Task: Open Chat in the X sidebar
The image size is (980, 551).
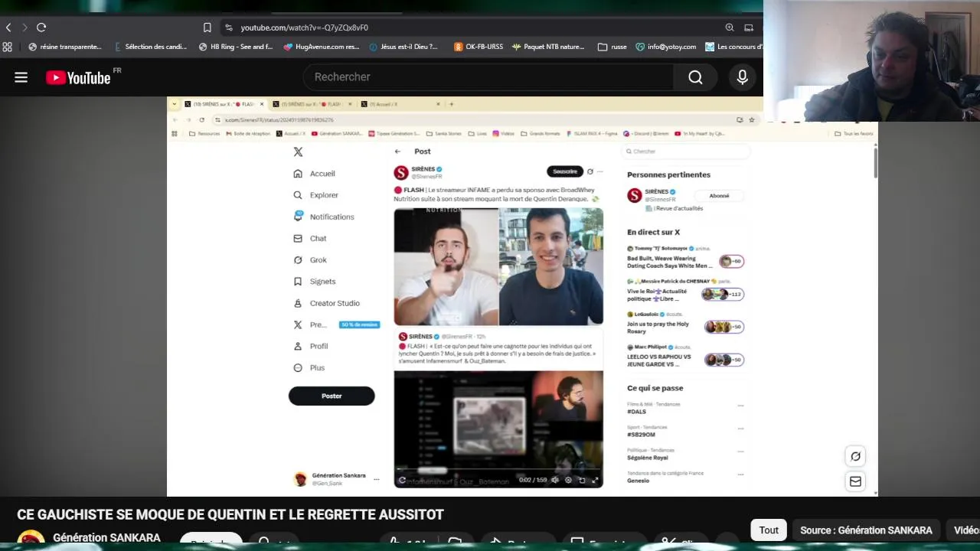Action: click(310, 238)
